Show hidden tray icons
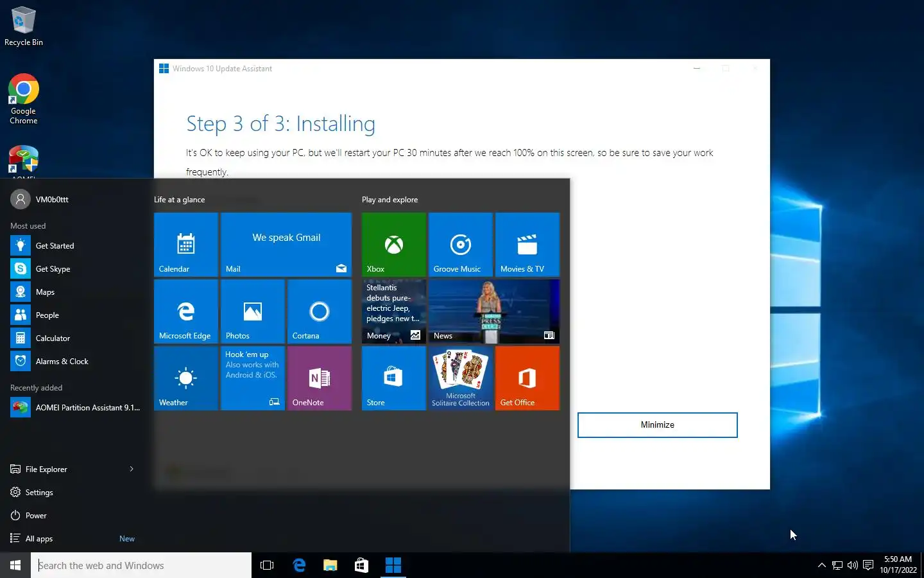Viewport: 924px width, 578px height. click(821, 565)
